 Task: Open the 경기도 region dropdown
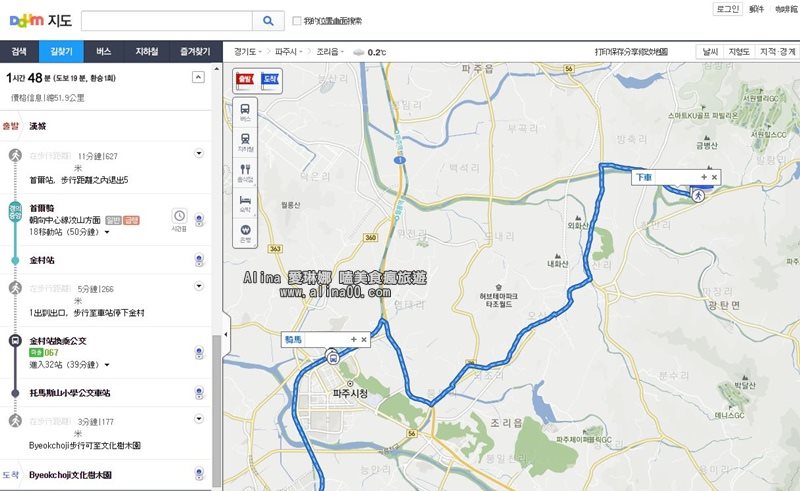coord(247,52)
